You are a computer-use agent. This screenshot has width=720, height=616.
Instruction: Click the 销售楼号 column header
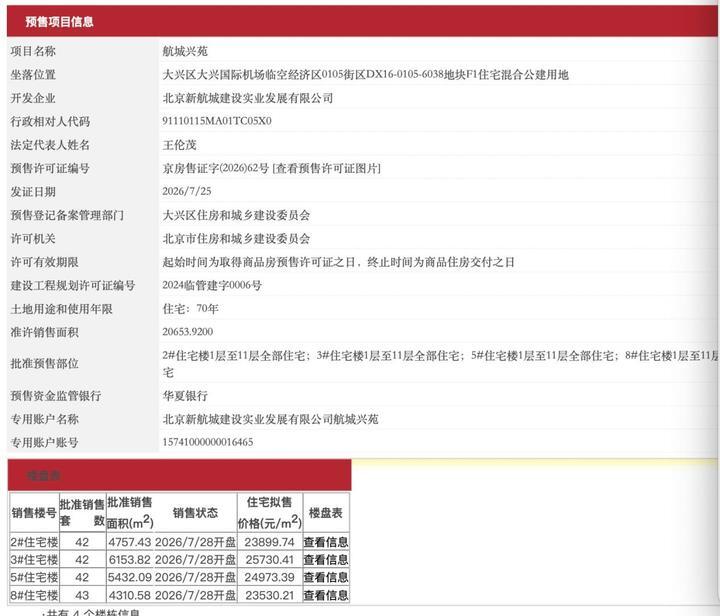pos(34,513)
